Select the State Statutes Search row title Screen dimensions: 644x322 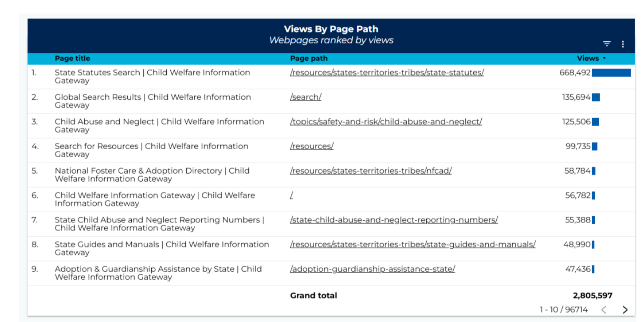tap(152, 76)
